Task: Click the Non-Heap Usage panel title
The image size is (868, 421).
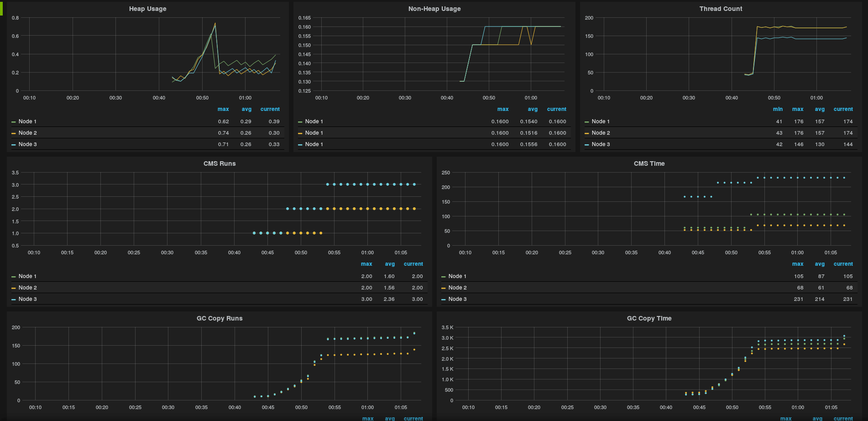Action: [x=434, y=9]
